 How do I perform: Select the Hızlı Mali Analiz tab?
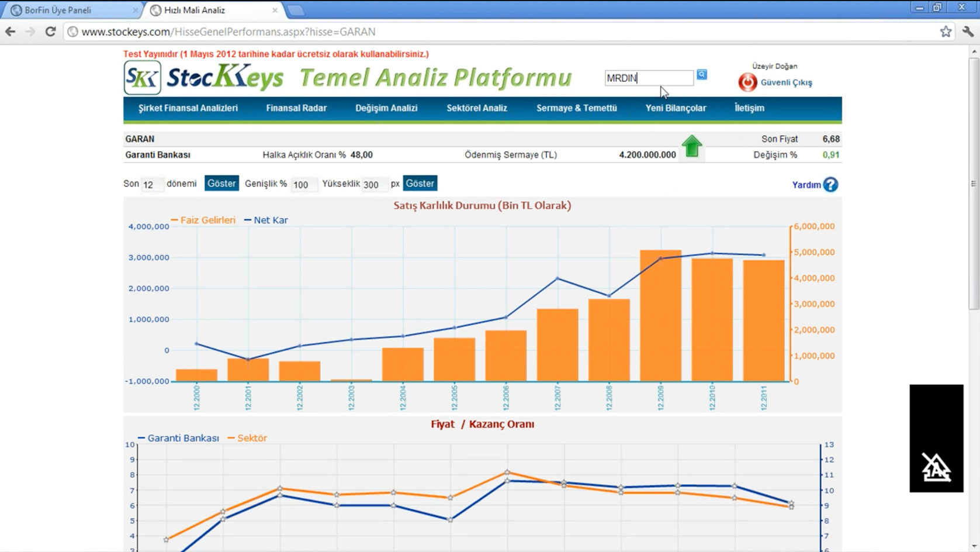214,10
